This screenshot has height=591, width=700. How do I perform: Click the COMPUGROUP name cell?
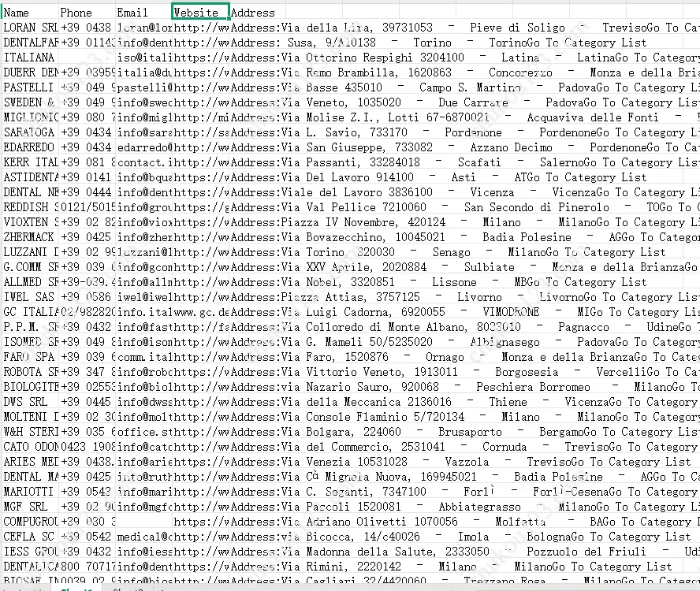pyautogui.click(x=30, y=522)
